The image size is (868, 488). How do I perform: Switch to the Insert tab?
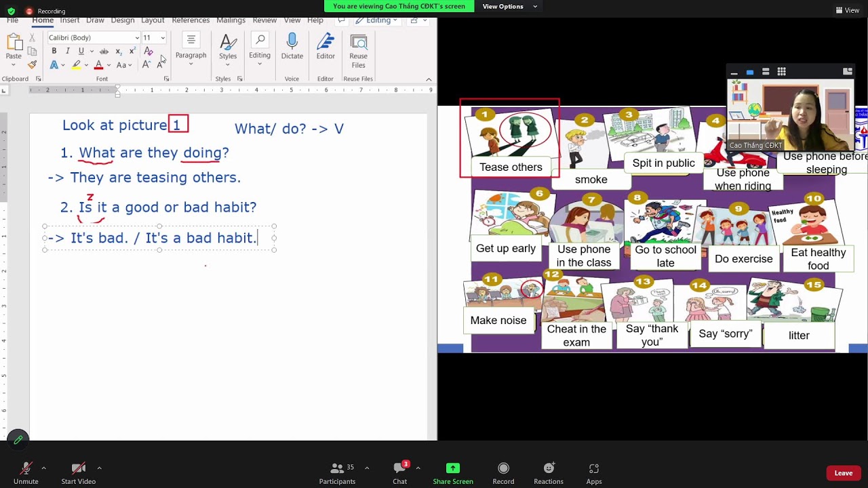tap(70, 20)
